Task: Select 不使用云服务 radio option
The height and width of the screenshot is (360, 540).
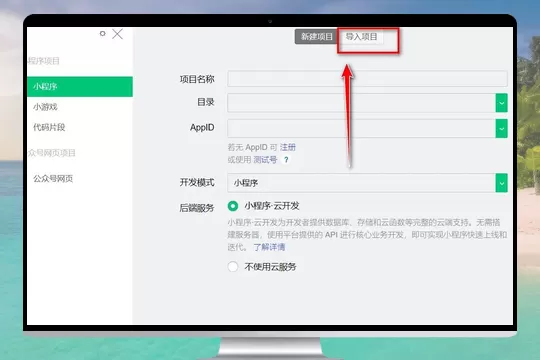Action: pyautogui.click(x=233, y=266)
